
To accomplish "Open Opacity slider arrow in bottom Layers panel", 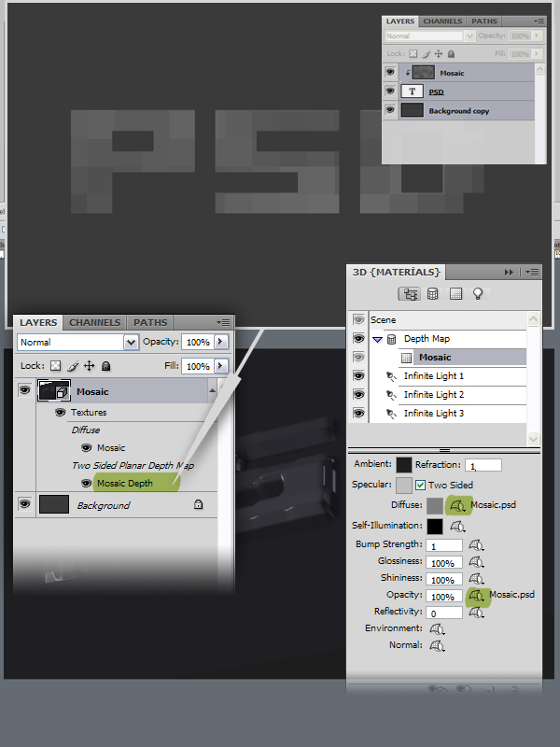I will [x=220, y=342].
